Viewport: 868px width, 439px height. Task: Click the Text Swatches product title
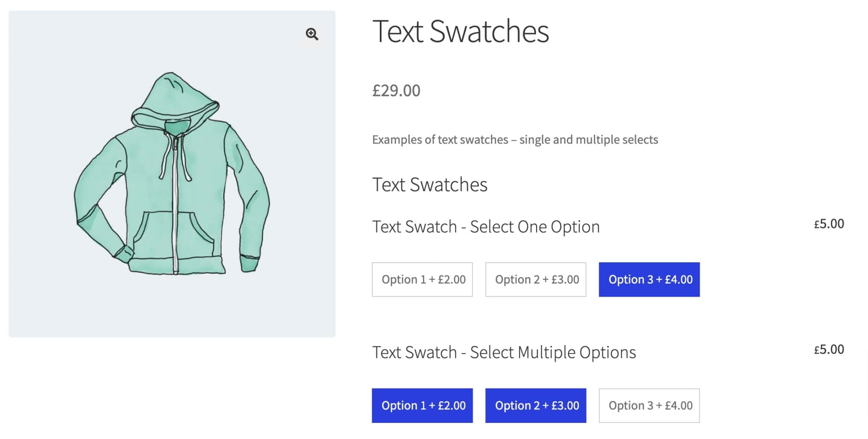coord(460,31)
